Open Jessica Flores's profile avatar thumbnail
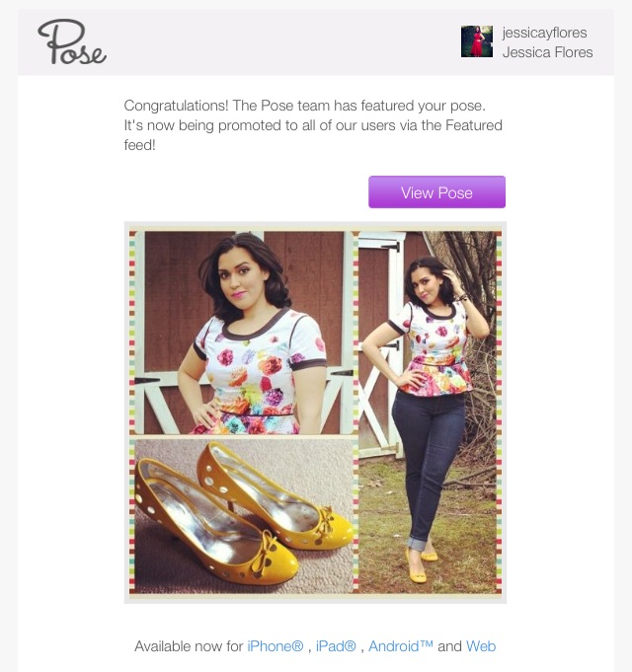 pos(477,41)
